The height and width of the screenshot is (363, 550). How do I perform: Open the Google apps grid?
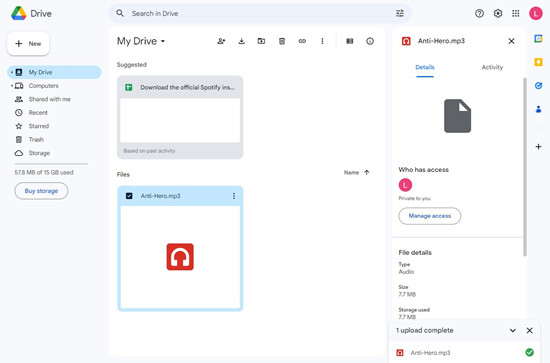click(515, 13)
